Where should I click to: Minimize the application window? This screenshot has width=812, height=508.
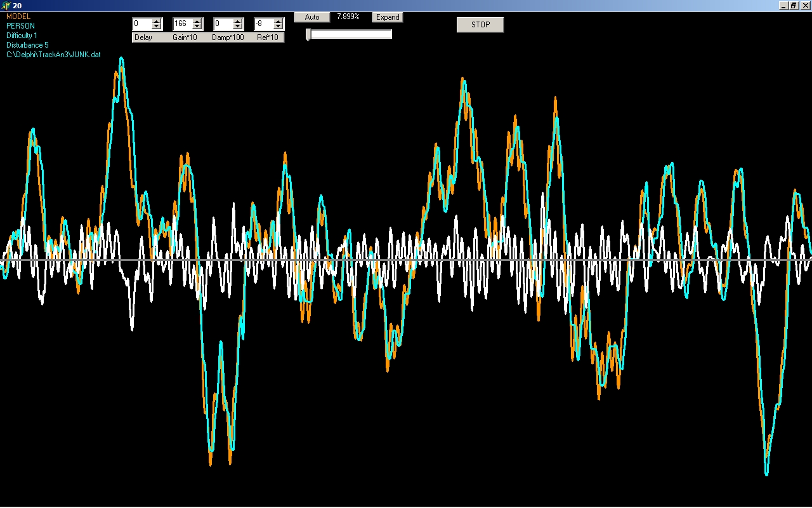784,5
